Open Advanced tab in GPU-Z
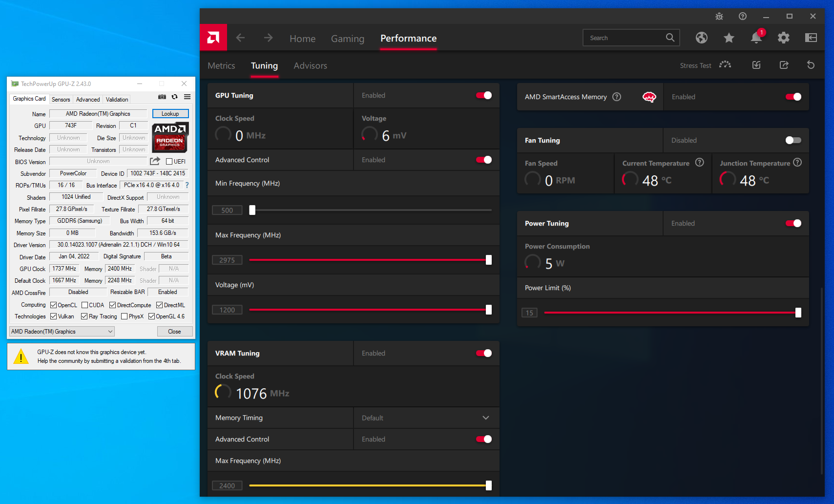This screenshot has width=834, height=504. pos(88,99)
